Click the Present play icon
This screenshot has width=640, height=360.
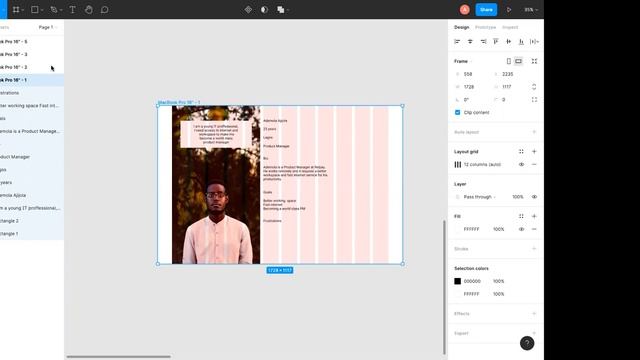click(x=509, y=9)
